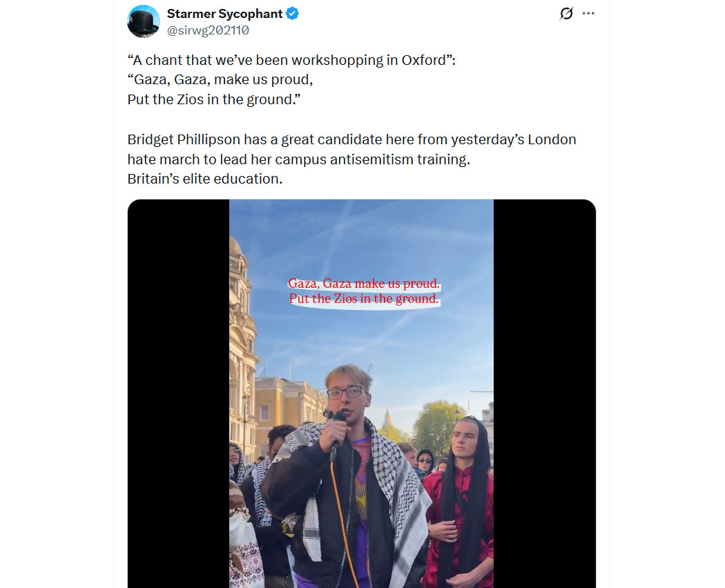Click the left black letterbox bar of the video
Image resolution: width=725 pixels, height=588 pixels.
click(178, 393)
